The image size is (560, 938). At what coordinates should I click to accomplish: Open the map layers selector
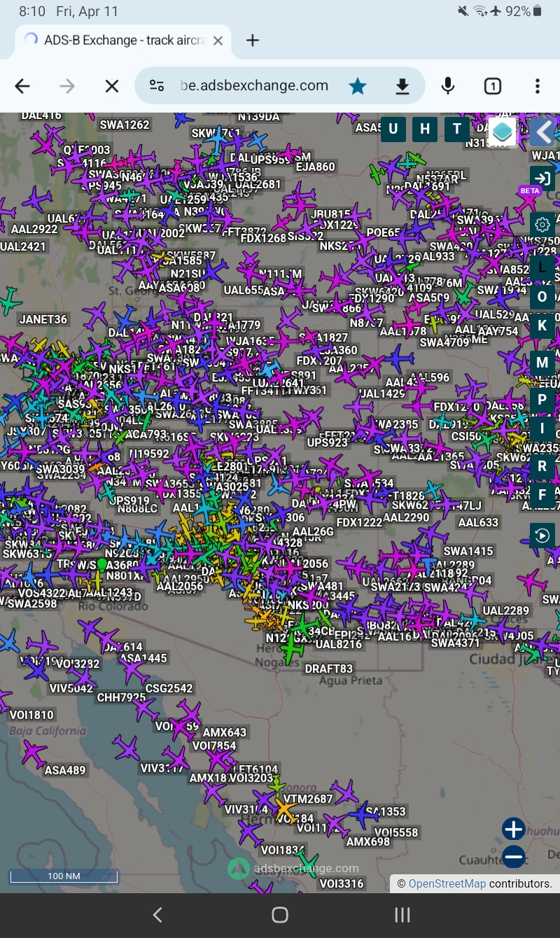click(x=502, y=132)
